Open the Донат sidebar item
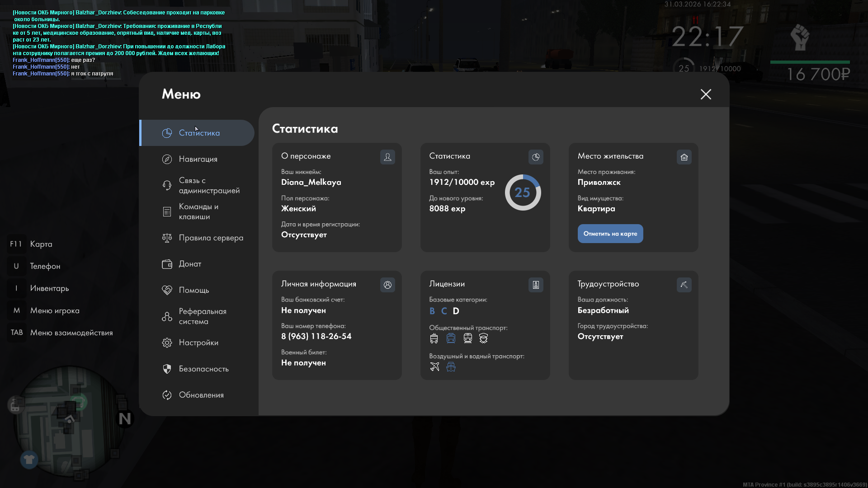868x488 pixels. pos(190,264)
